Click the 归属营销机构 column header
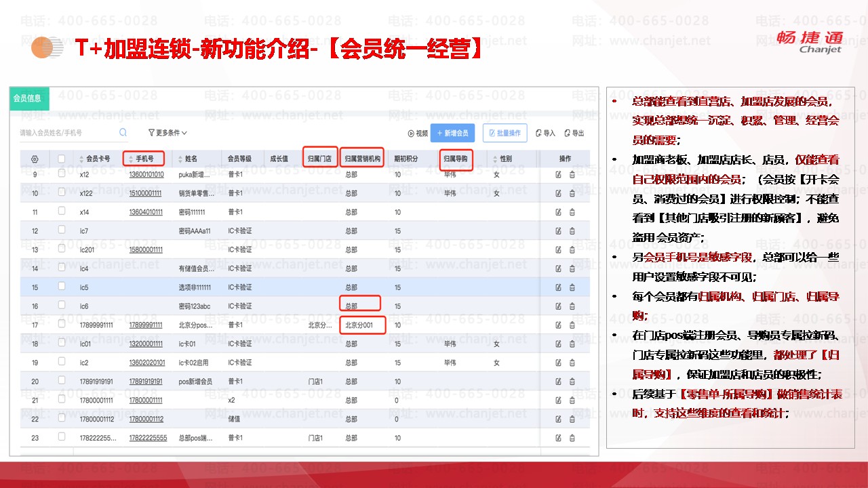 361,159
